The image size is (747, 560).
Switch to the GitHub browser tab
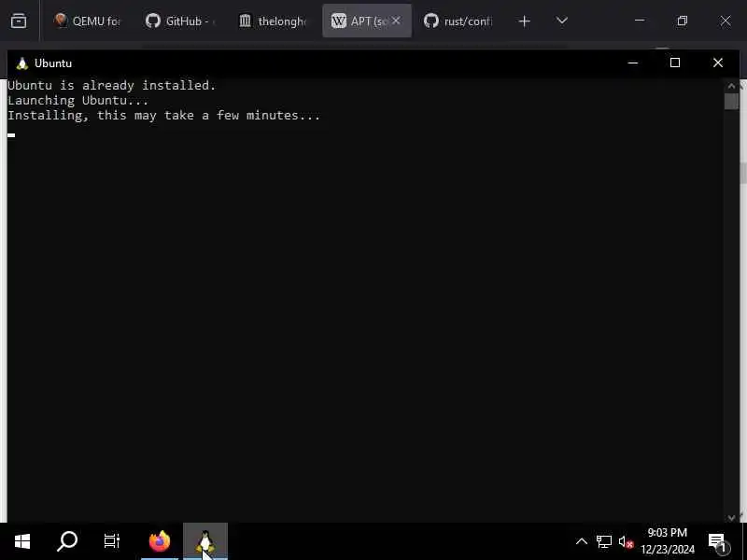(x=181, y=21)
